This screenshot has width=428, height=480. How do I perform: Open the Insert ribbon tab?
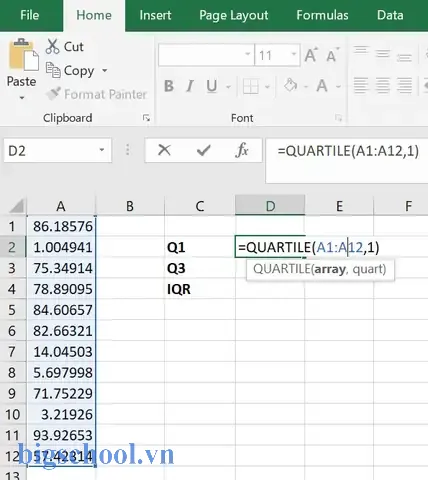155,15
